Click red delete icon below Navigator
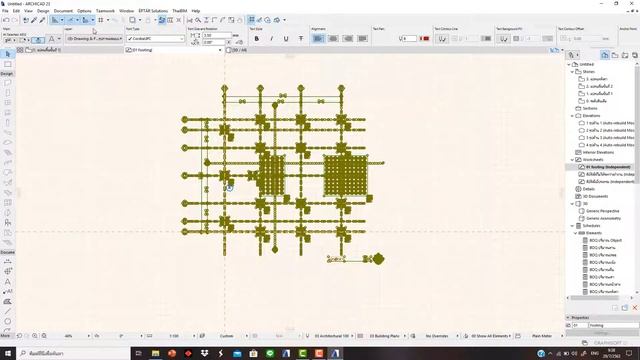 [x=635, y=308]
